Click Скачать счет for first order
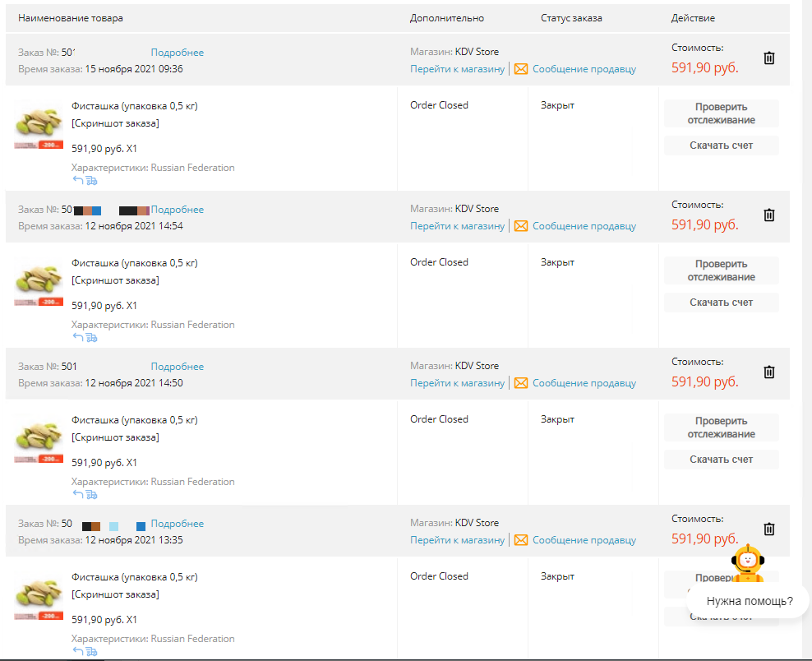This screenshot has height=661, width=812. [722, 146]
